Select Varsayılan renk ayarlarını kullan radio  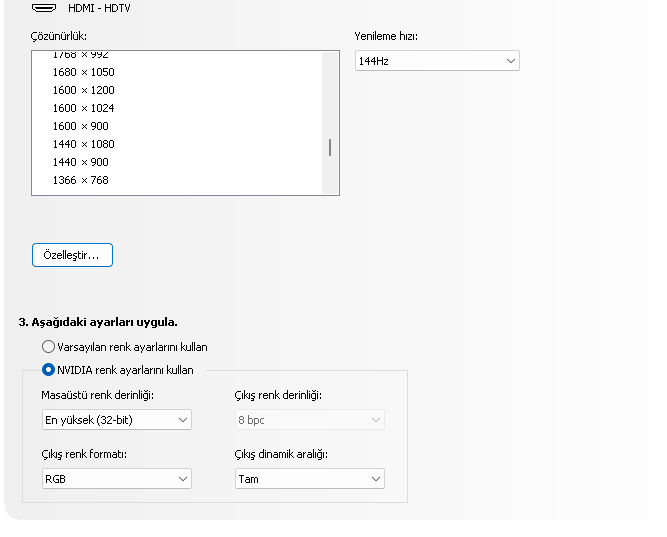(48, 347)
